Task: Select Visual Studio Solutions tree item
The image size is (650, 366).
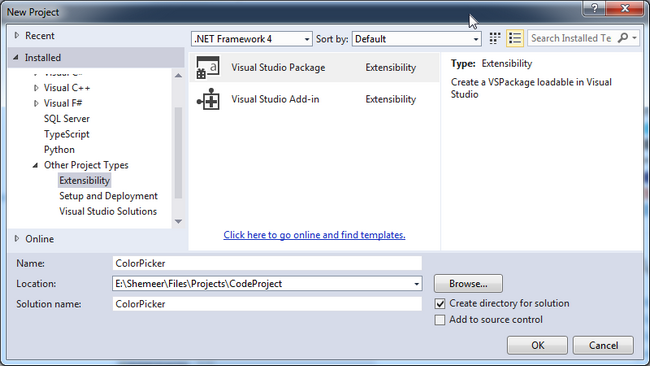Action: pos(108,211)
